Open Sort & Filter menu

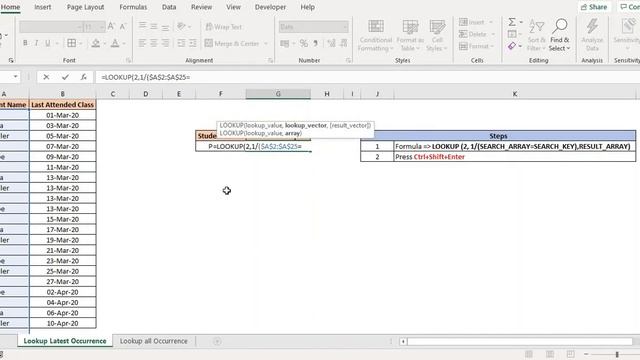(536, 36)
